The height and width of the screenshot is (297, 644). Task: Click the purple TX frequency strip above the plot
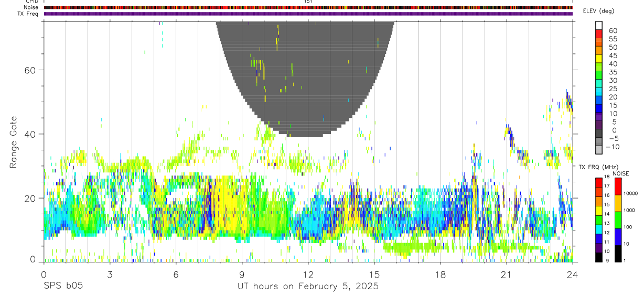[x=308, y=14]
